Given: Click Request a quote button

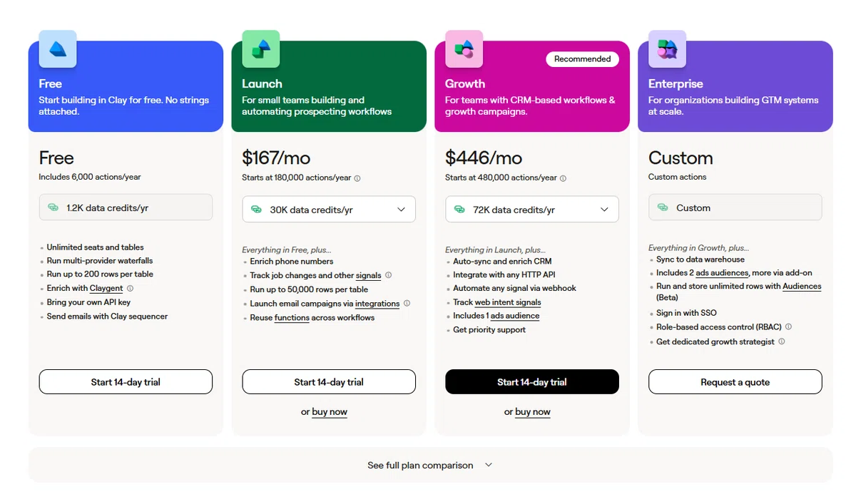Looking at the screenshot, I should click(x=735, y=382).
